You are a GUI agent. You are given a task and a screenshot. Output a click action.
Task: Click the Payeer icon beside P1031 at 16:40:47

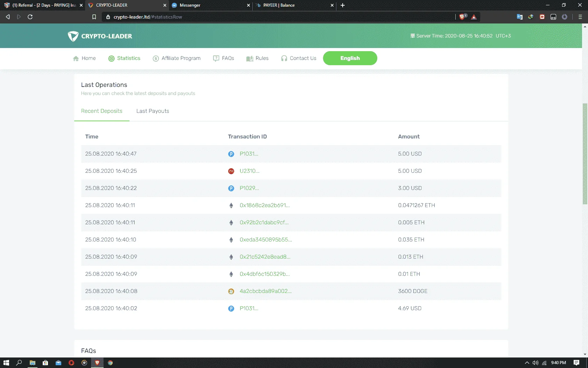[x=231, y=154]
